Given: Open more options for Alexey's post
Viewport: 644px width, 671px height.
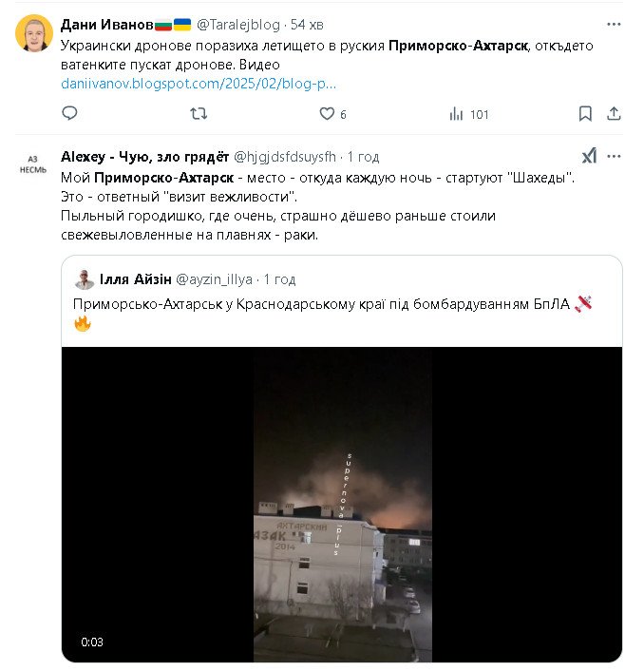Looking at the screenshot, I should (614, 157).
